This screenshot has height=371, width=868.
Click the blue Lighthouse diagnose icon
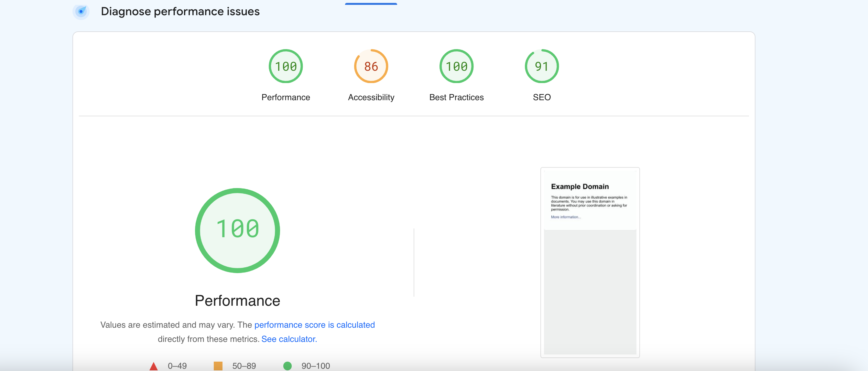pos(81,11)
